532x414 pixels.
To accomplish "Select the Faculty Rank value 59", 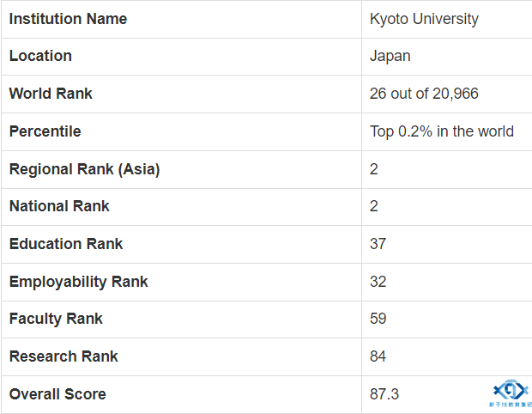I will pos(378,319).
